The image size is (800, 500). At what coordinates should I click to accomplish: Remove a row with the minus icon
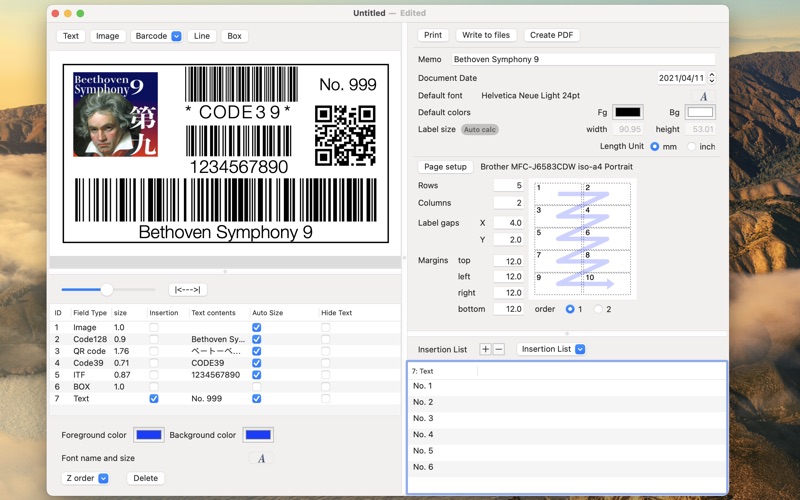[x=499, y=349]
